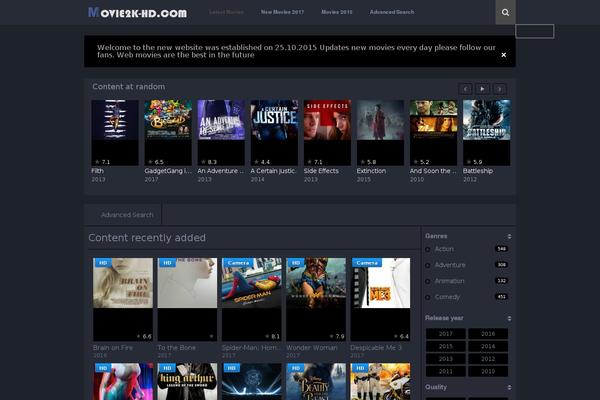Open Advanced Search in top navigation

point(392,12)
